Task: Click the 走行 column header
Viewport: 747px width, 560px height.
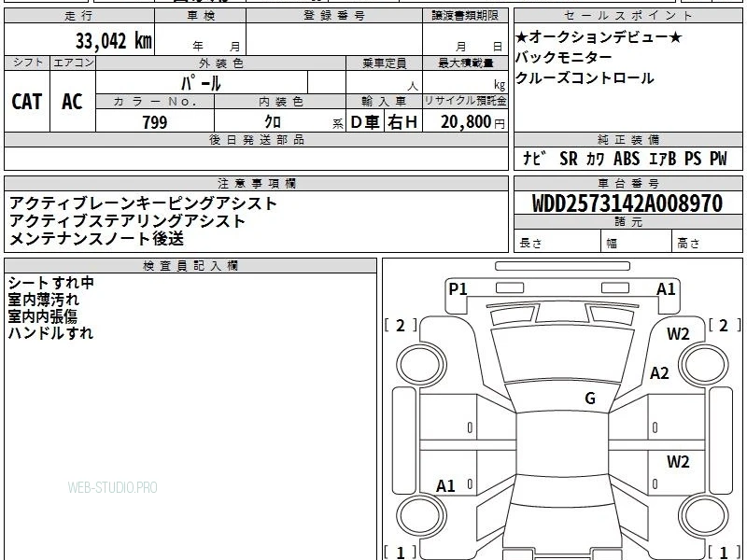Action: [x=79, y=16]
